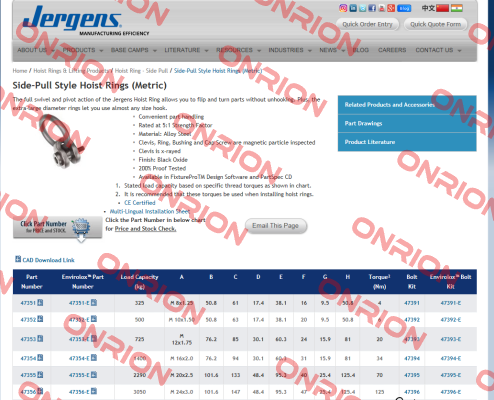Open Related Products and Accessories tab
The width and height of the screenshot is (494, 400).
coord(407,105)
